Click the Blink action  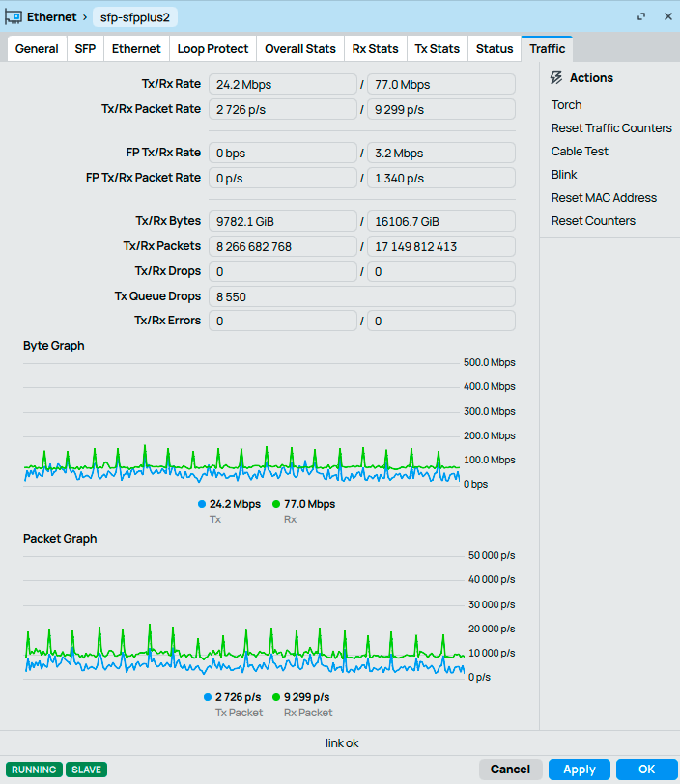coord(564,175)
